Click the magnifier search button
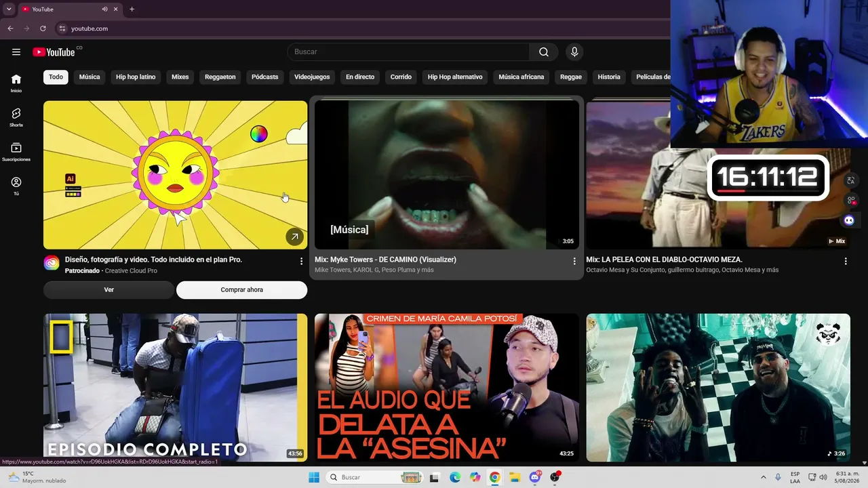The image size is (868, 488). (x=544, y=52)
